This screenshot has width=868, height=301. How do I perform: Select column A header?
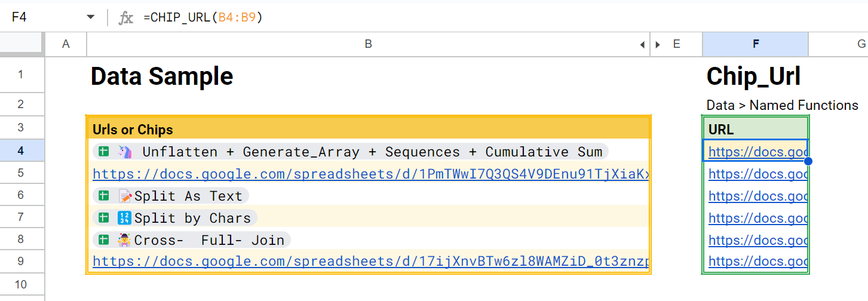(66, 44)
